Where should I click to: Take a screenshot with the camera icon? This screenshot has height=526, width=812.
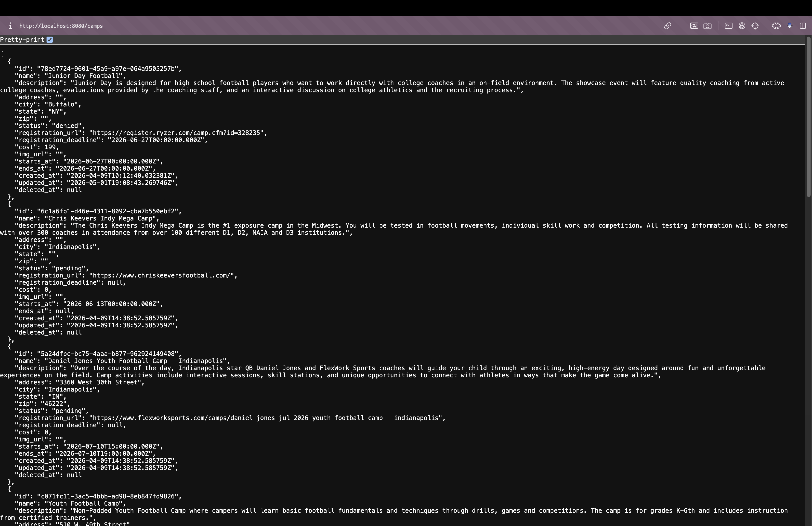click(x=708, y=26)
